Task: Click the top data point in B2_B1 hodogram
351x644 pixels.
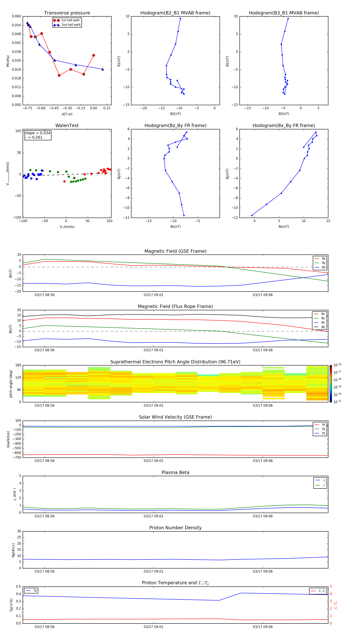Action: point(180,19)
